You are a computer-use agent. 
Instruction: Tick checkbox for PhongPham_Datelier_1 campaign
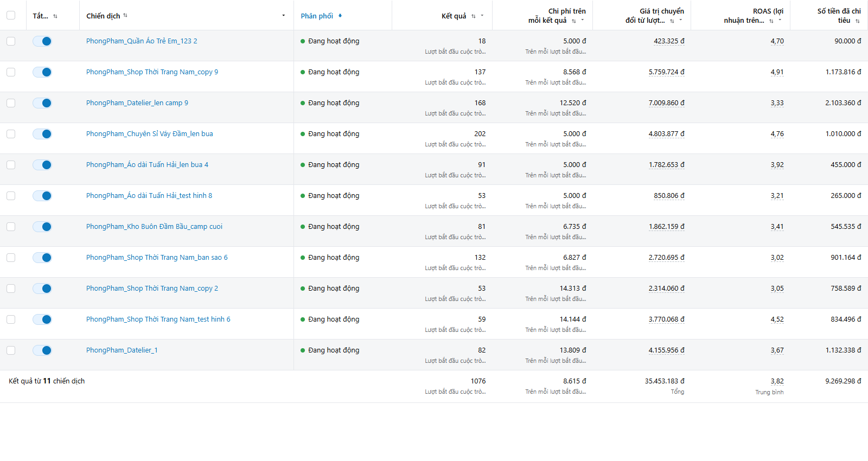click(x=11, y=350)
